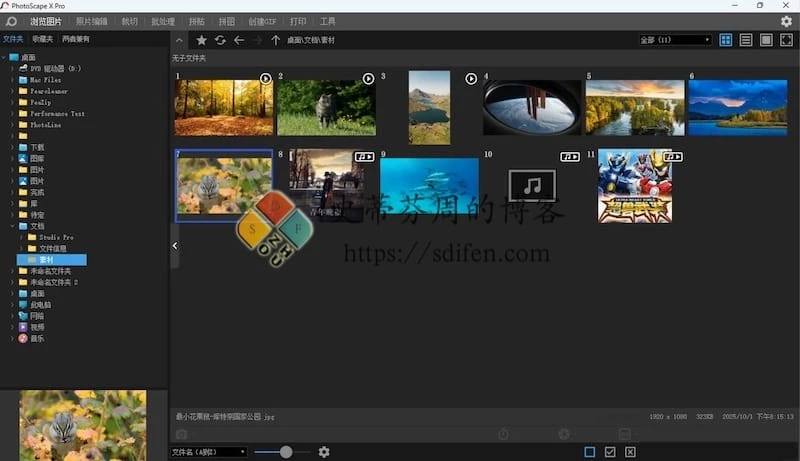Click the media badge on thumbnail 10
The width and height of the screenshot is (800, 461).
click(570, 157)
